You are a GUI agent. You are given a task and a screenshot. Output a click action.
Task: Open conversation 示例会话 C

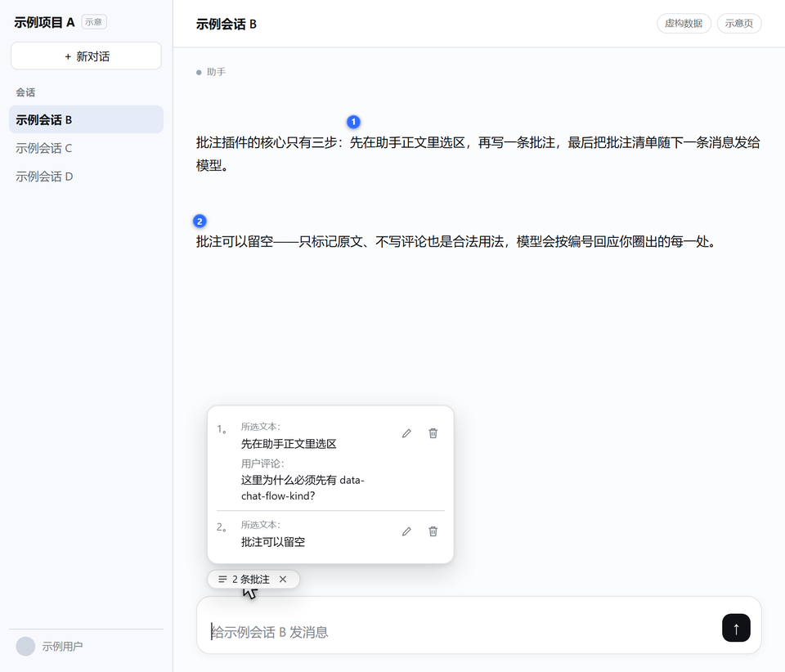(86, 148)
